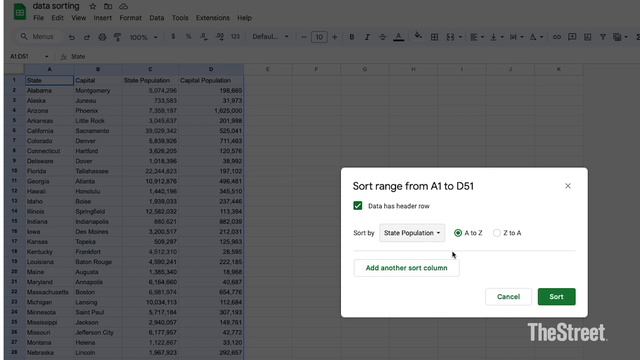Viewport: 640px width, 360px height.
Task: Toggle strikethrough formatting
Action: (x=382, y=37)
